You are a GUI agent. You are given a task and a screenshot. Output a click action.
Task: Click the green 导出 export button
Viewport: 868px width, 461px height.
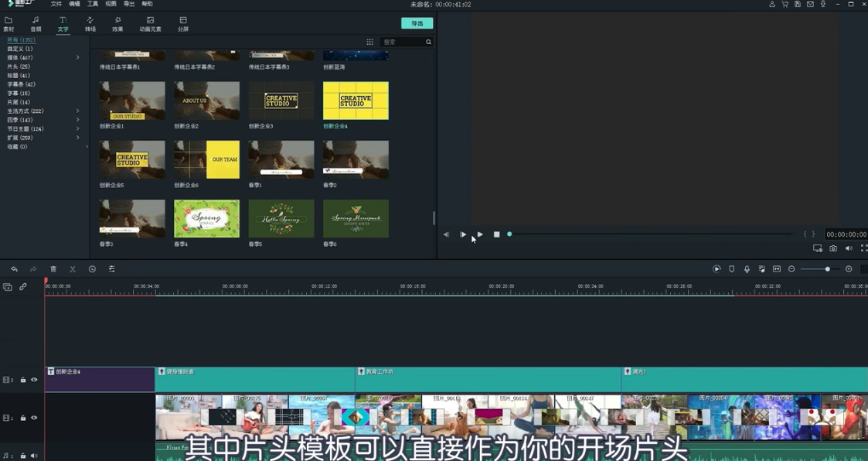[417, 23]
